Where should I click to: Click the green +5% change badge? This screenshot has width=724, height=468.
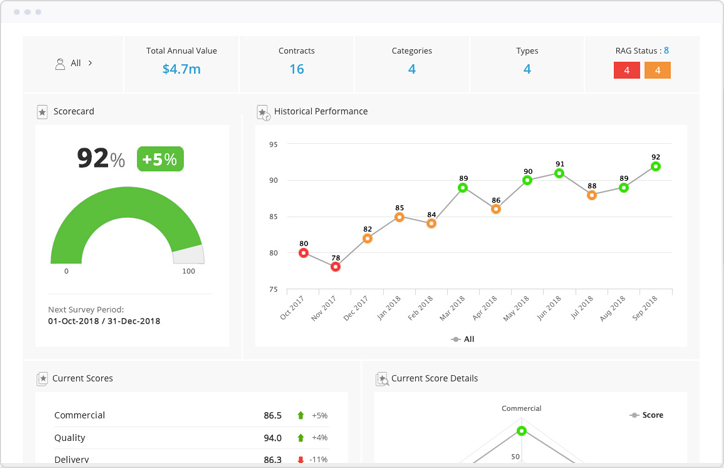(x=160, y=159)
